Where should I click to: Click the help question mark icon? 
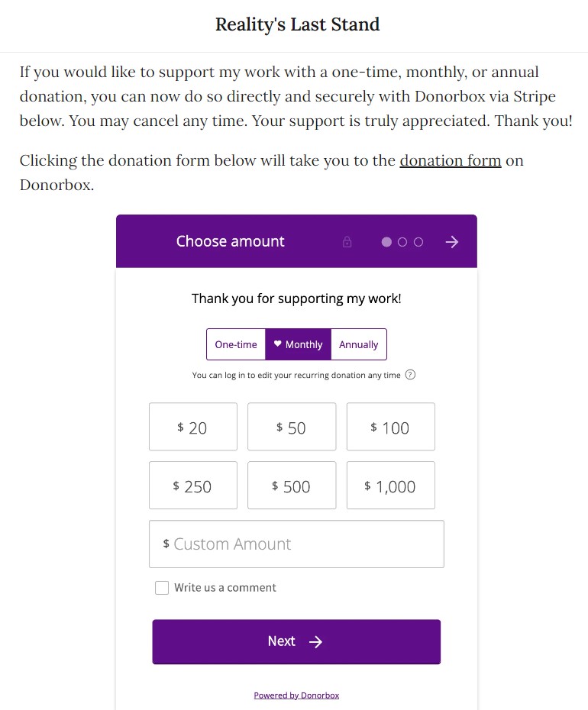point(410,375)
